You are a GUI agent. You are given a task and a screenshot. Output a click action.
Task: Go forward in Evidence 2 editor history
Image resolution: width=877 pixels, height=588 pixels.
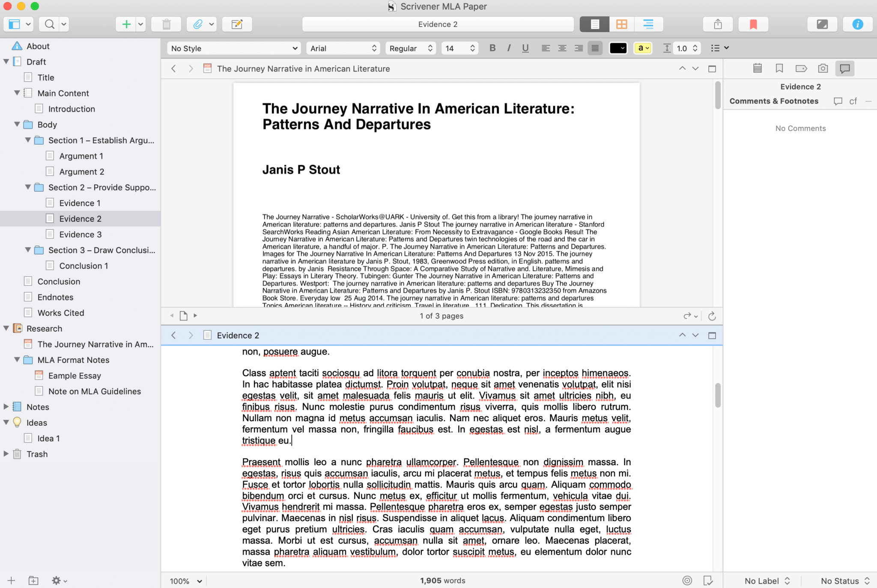pyautogui.click(x=191, y=335)
